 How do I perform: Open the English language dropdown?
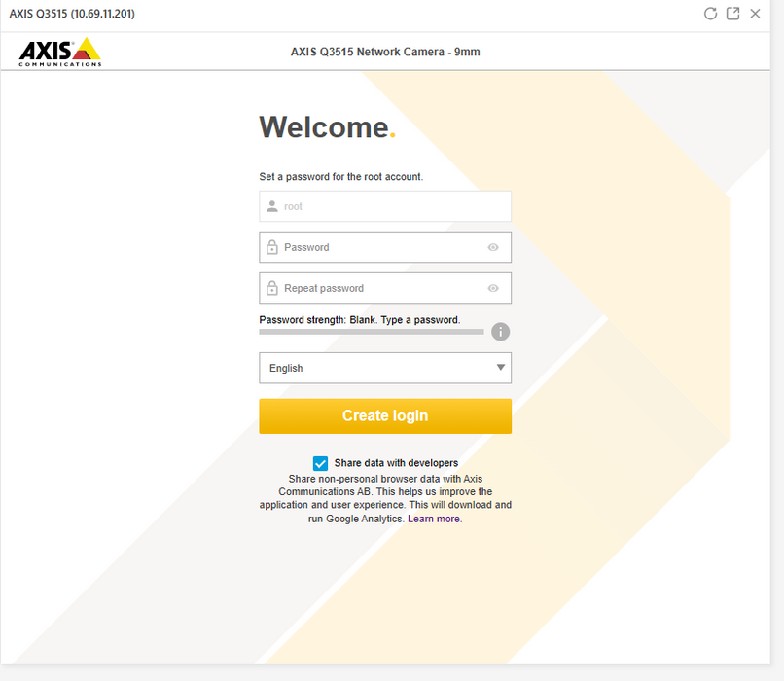coord(385,368)
